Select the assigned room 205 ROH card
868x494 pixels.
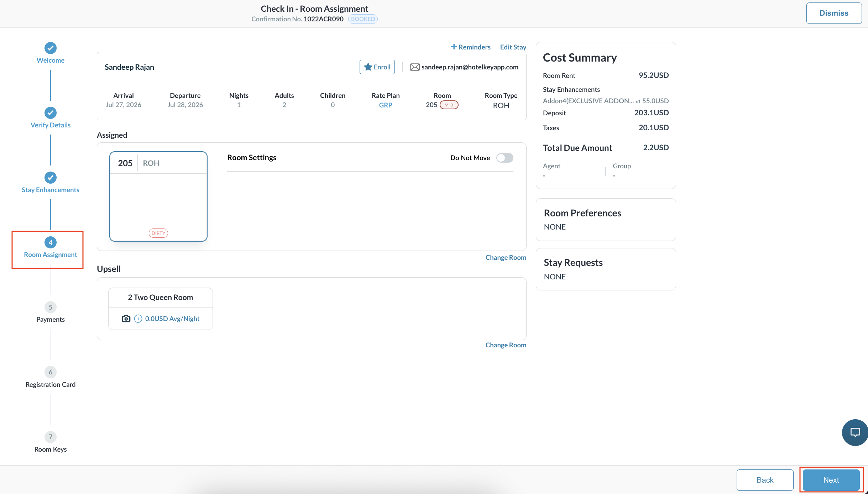(x=158, y=196)
